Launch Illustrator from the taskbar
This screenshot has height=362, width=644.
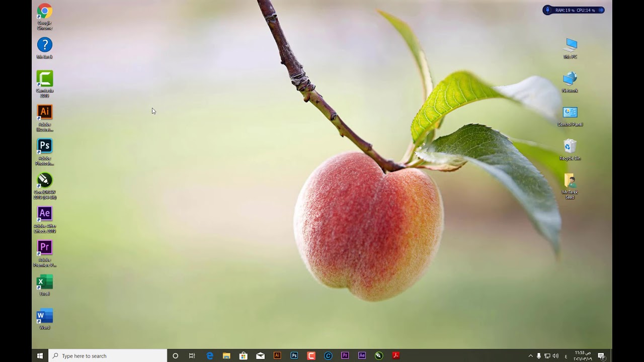pos(277,355)
